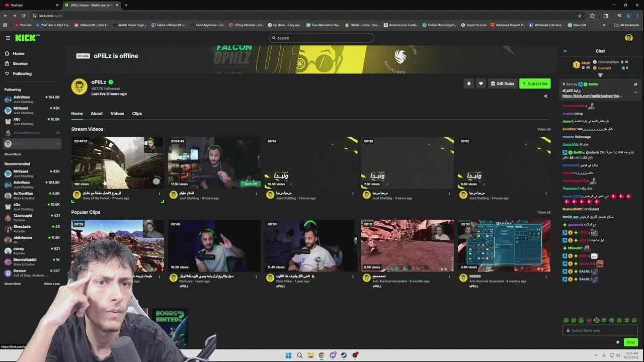Open the kick.com subscribe link in pinned message

coord(592,96)
